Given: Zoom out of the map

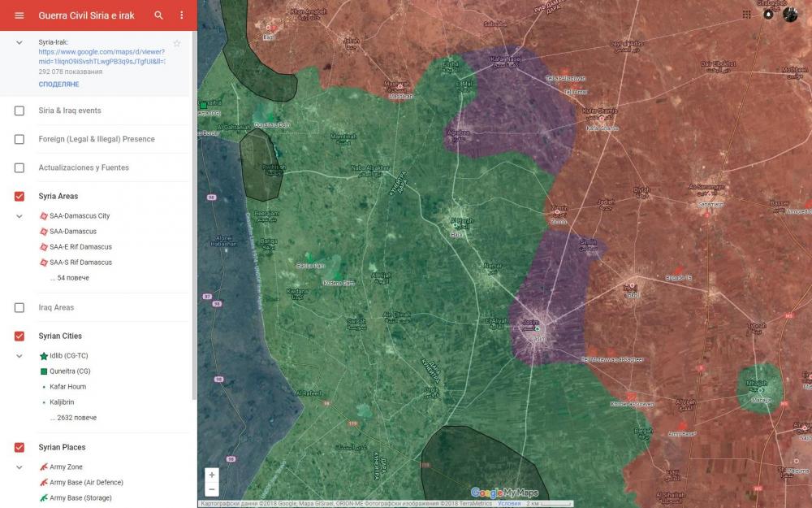Looking at the screenshot, I should (x=212, y=490).
